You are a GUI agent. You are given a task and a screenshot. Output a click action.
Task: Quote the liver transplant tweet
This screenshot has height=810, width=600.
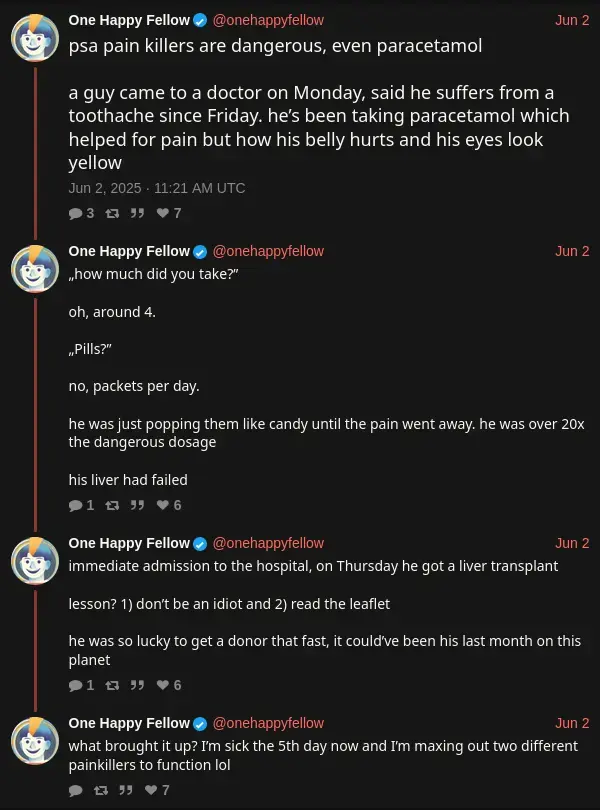[x=138, y=685]
